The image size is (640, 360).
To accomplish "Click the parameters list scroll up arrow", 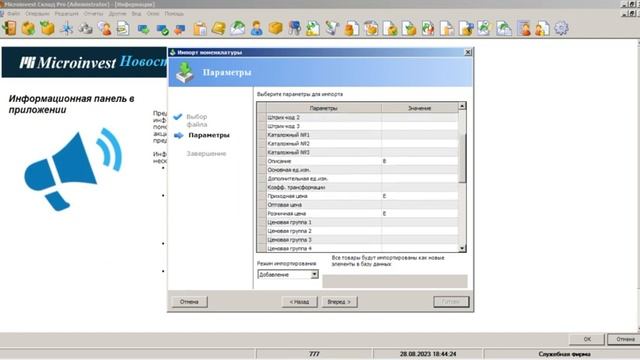I will (x=462, y=106).
